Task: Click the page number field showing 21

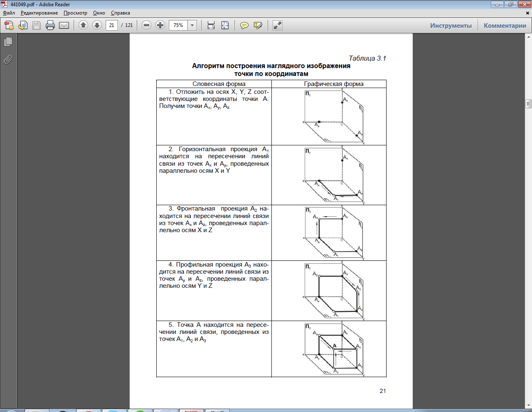Action: [111, 25]
